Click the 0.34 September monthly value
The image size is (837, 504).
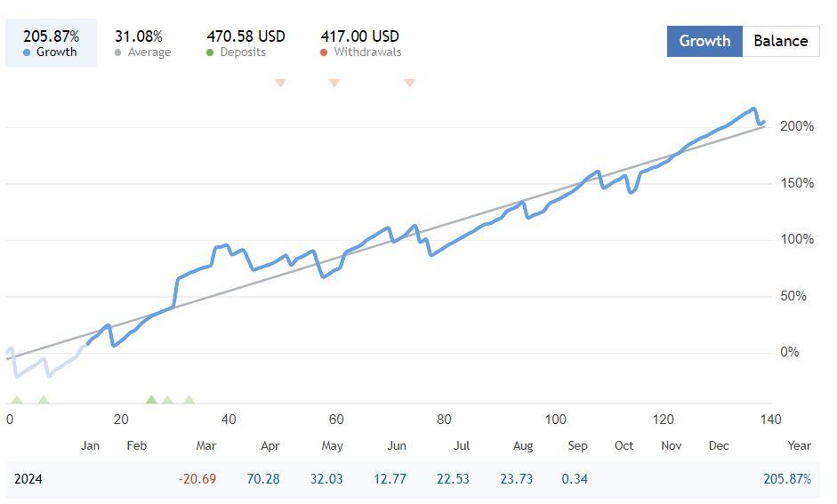pyautogui.click(x=575, y=479)
